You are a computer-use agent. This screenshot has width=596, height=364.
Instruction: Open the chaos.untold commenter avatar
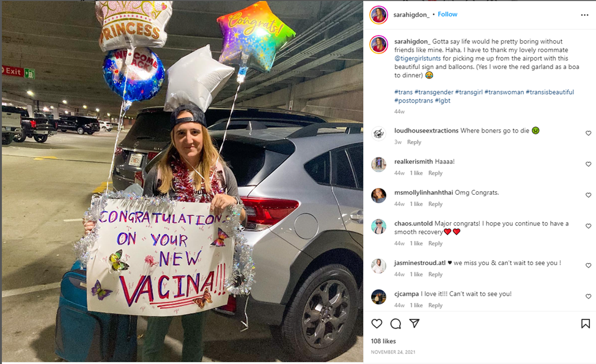(x=379, y=227)
